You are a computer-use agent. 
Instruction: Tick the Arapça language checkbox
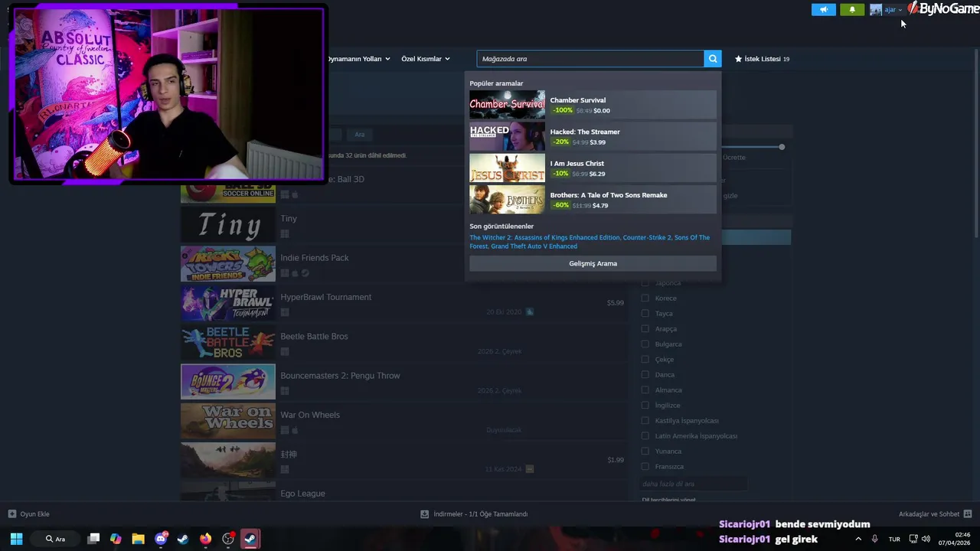point(645,328)
